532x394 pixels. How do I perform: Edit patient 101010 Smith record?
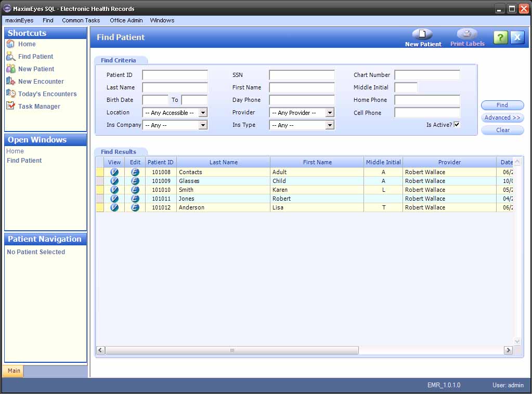point(135,190)
